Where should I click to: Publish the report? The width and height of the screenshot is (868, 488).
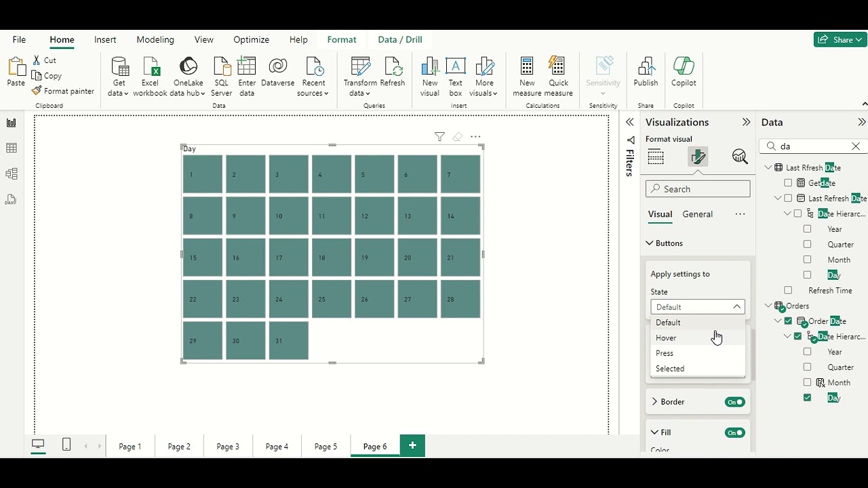click(x=646, y=73)
